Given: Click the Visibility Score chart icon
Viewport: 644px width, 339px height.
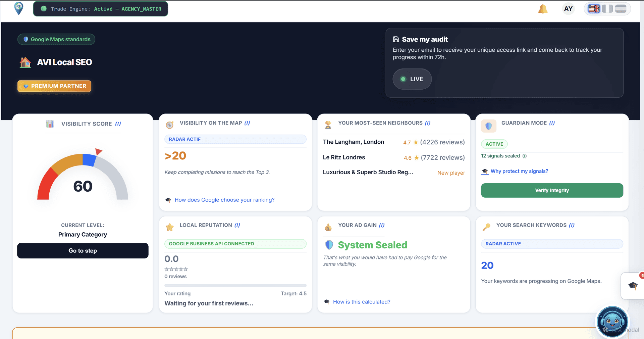Looking at the screenshot, I should [50, 124].
